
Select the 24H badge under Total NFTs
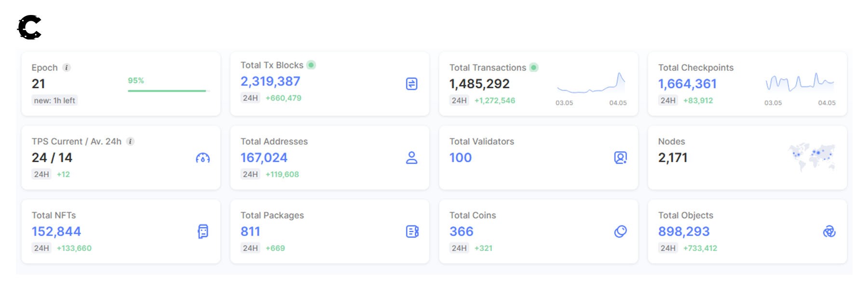pos(41,248)
